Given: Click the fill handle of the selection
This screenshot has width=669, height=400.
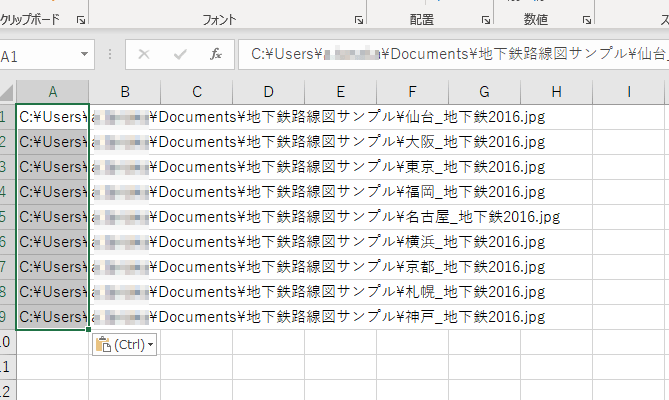Looking at the screenshot, I should [x=89, y=328].
